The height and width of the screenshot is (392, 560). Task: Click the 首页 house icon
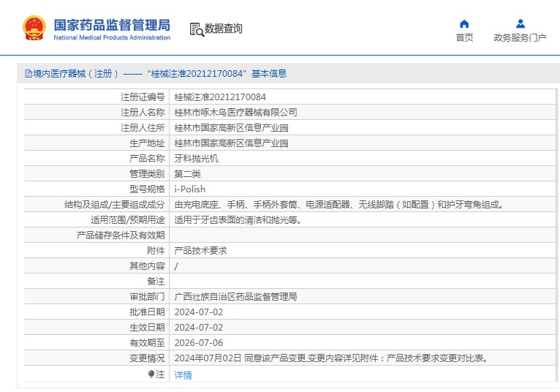click(464, 23)
